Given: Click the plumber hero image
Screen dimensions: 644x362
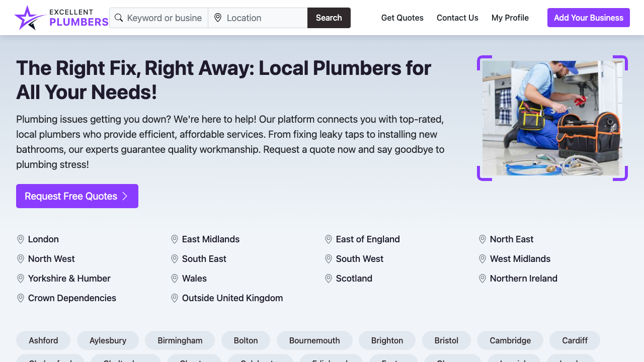Looking at the screenshot, I should click(552, 118).
